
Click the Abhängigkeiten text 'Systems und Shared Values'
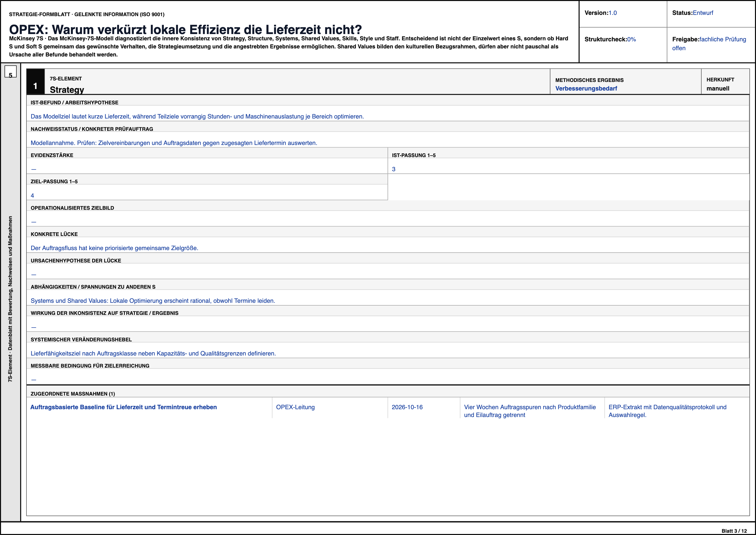coord(153,301)
